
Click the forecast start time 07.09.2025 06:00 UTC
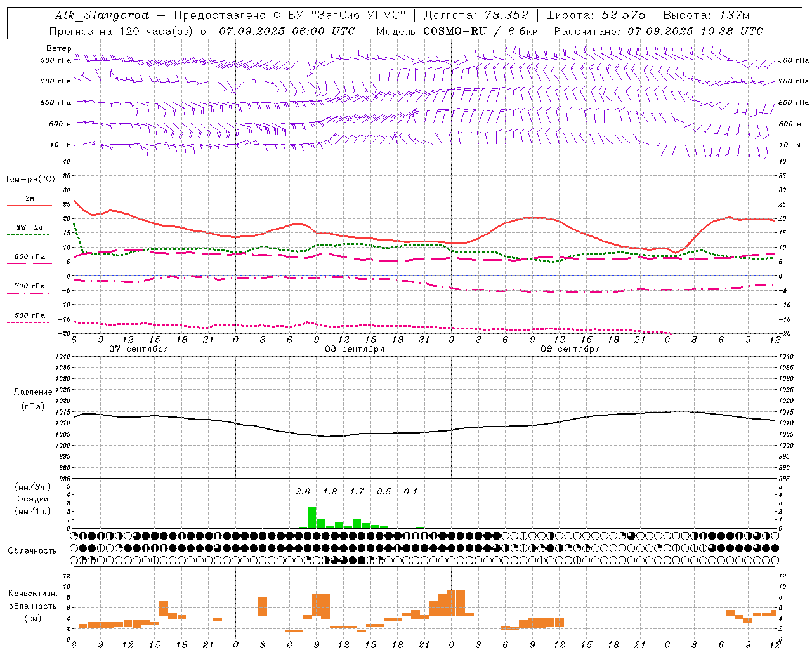287,31
